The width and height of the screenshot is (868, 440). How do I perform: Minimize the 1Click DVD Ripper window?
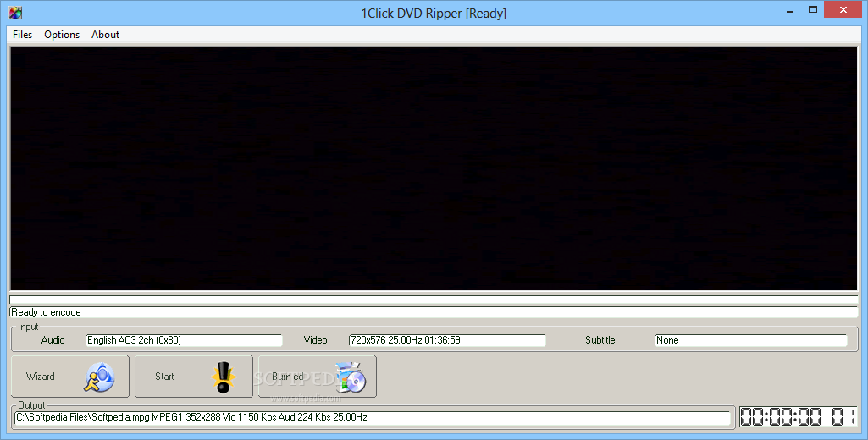(x=790, y=10)
